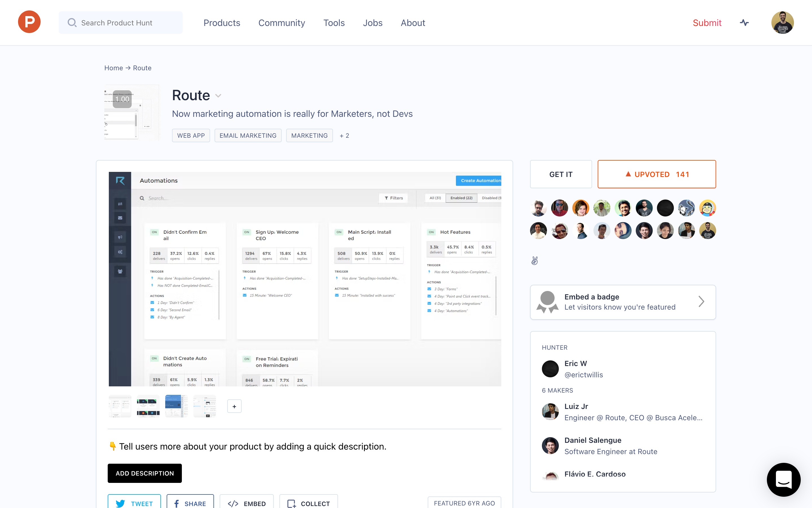Image resolution: width=812 pixels, height=508 pixels.
Task: Click the Product Hunt logo
Action: tap(29, 22)
